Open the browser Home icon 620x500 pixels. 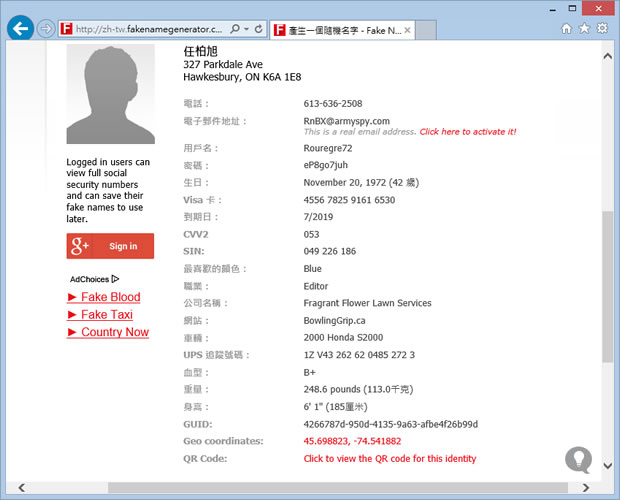click(x=567, y=28)
